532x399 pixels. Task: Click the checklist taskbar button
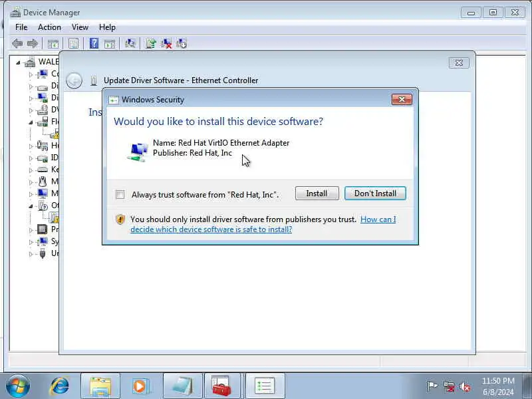265,386
